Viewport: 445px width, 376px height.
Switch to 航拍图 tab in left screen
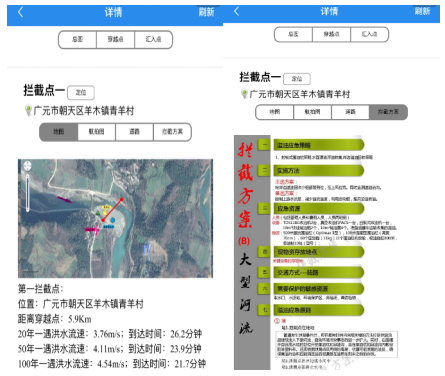(96, 132)
